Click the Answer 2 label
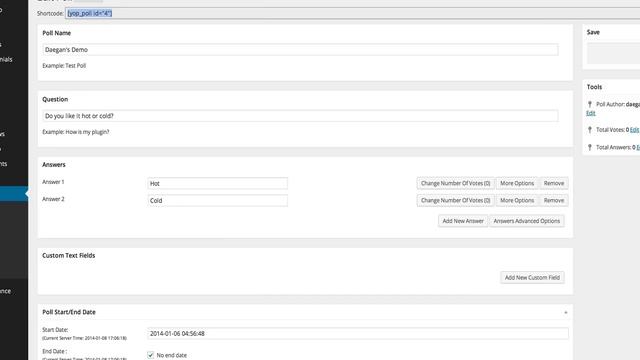 (x=53, y=199)
